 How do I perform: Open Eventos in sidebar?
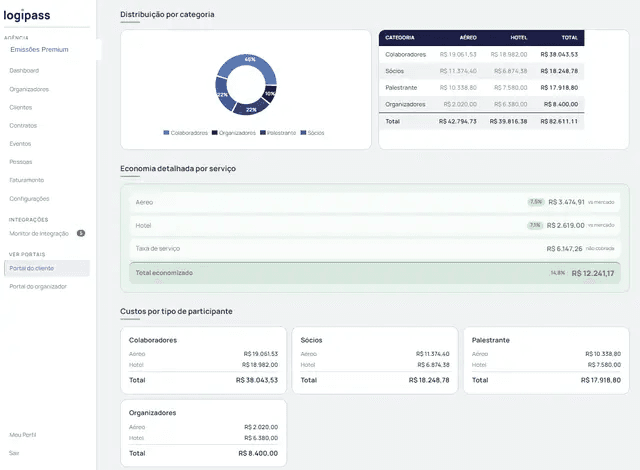[x=20, y=144]
